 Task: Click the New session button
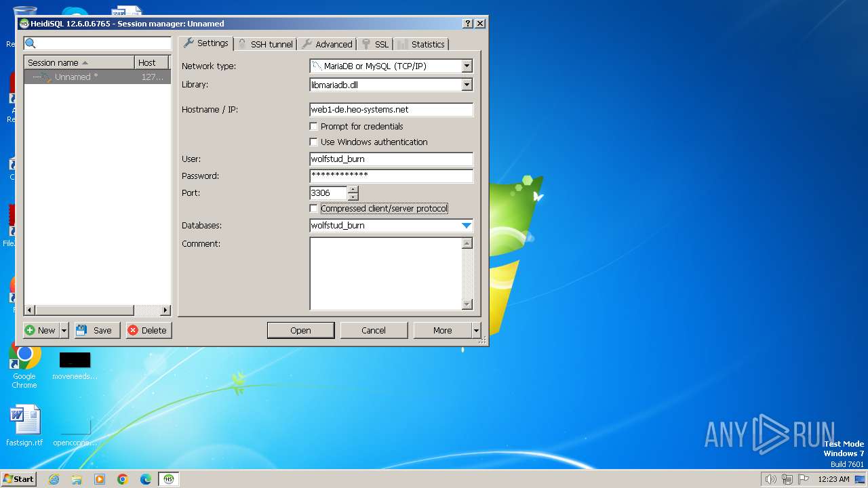click(x=41, y=330)
